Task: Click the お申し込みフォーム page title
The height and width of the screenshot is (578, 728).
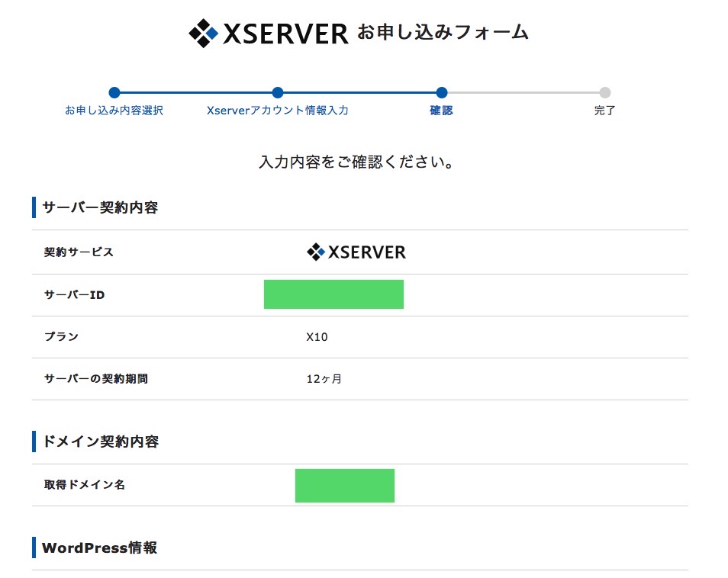Action: pyautogui.click(x=443, y=33)
